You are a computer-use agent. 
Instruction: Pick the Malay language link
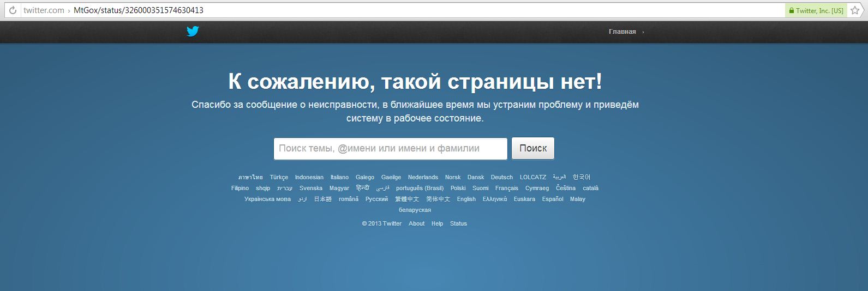pos(578,199)
